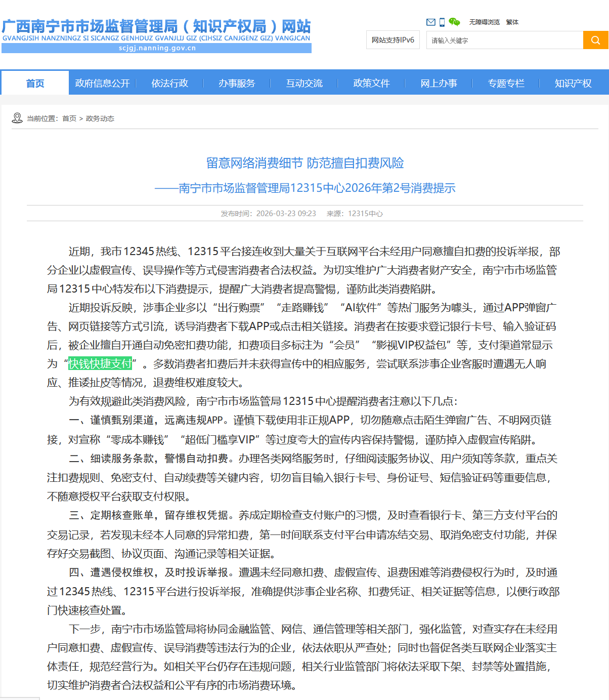The image size is (609, 700).
Task: Switch to 繁体 traditional Chinese
Action: point(512,22)
